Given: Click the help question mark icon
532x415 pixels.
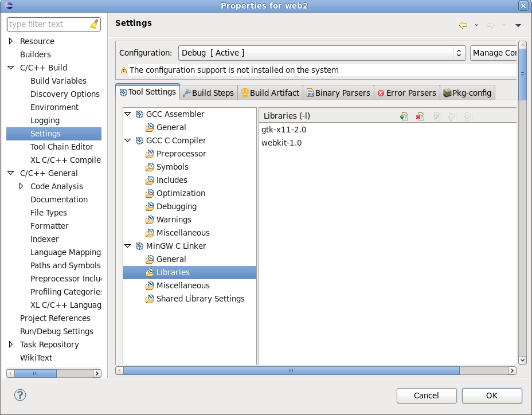Looking at the screenshot, I should (20, 395).
